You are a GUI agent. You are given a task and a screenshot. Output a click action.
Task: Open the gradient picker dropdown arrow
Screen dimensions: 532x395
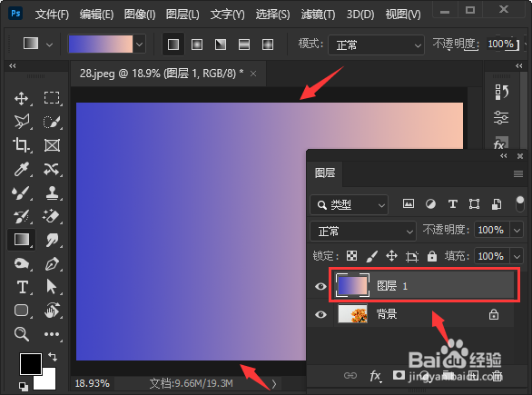(140, 44)
